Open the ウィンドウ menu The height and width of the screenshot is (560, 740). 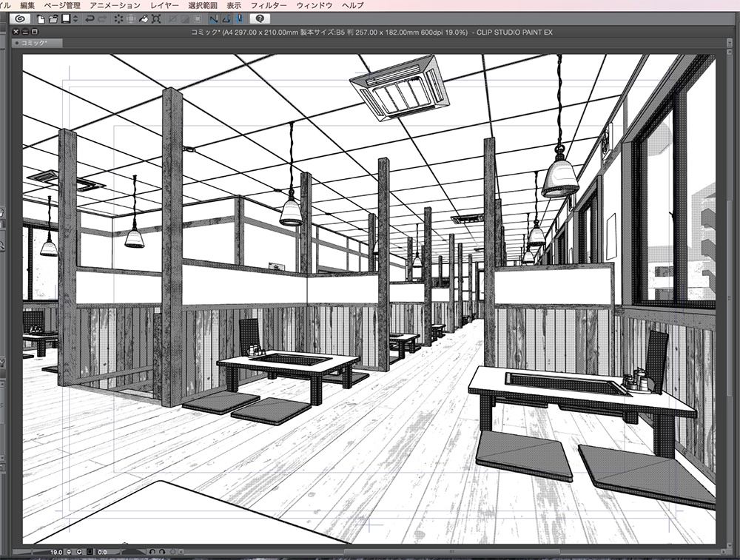314,5
